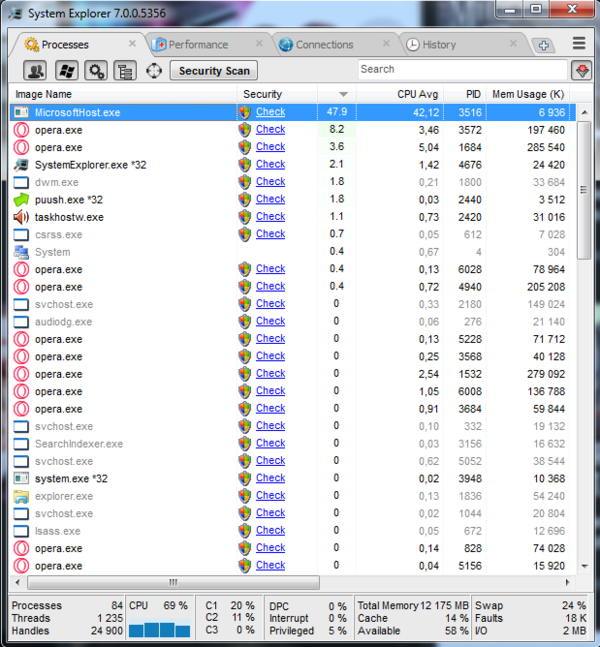Image resolution: width=600 pixels, height=647 pixels.
Task: Switch to the Performance tab
Action: [198, 45]
